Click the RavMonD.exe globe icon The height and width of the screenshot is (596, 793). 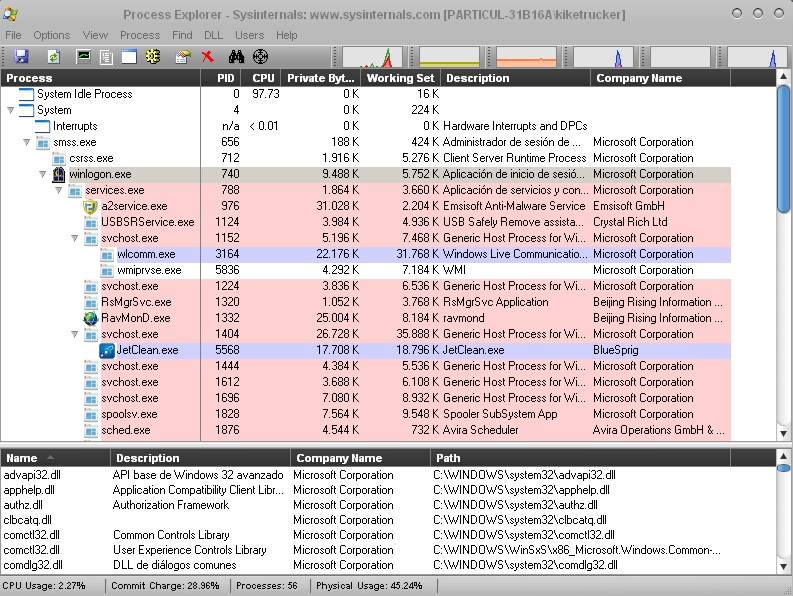coord(91,318)
